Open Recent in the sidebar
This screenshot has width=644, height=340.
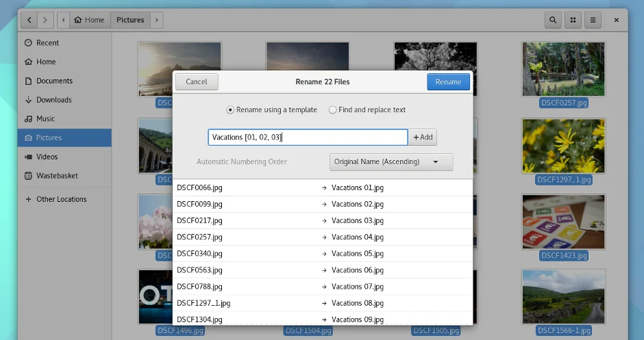coord(47,42)
